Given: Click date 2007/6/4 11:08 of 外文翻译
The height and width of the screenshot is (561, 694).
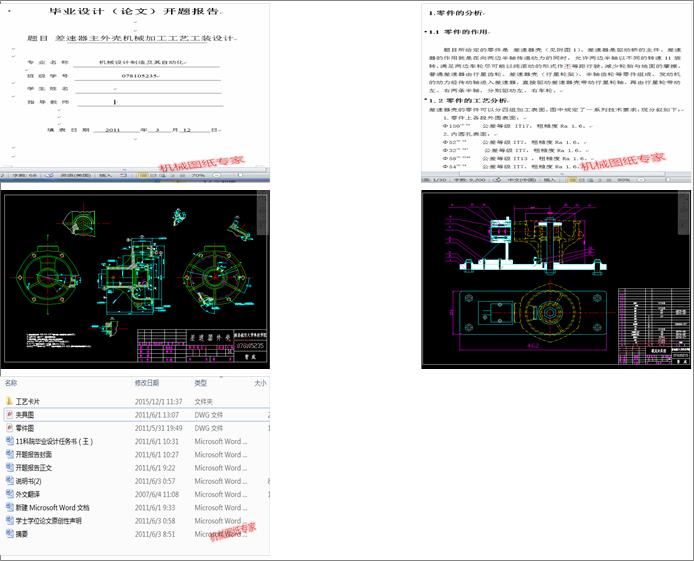Looking at the screenshot, I should 157,495.
